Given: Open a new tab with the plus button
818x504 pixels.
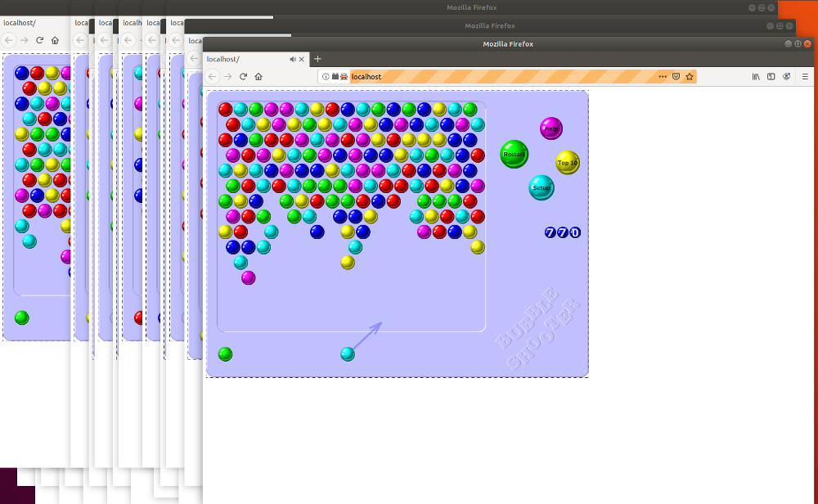Looking at the screenshot, I should click(x=318, y=59).
